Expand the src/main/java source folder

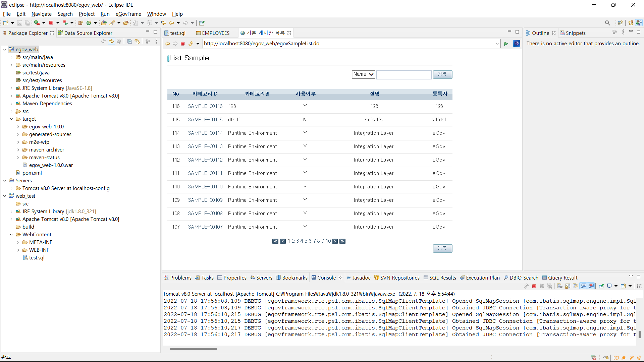pos(11,57)
